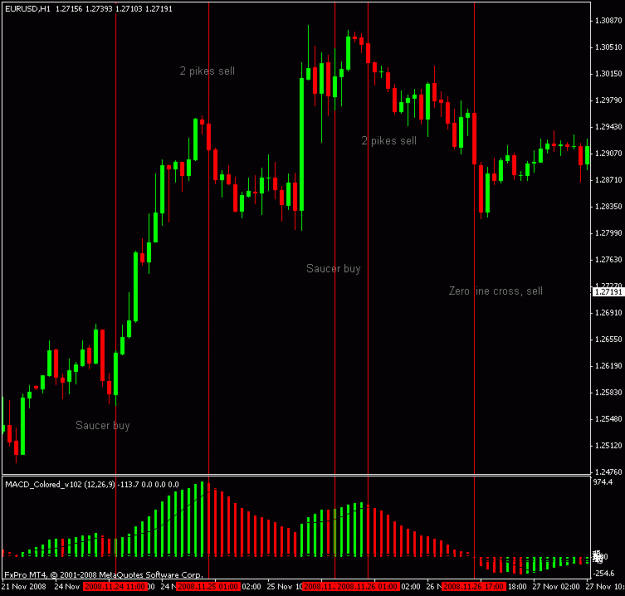This screenshot has width=625, height=596.
Task: Click the 1.25480 price scale label
Action: [608, 419]
